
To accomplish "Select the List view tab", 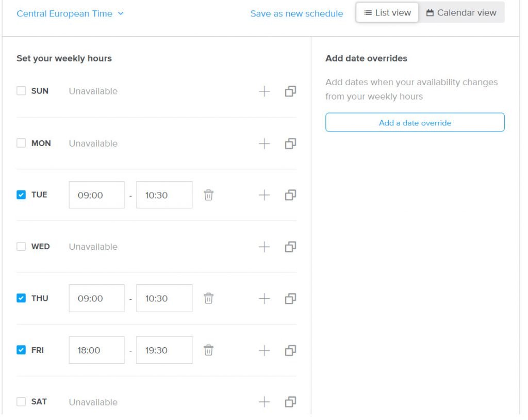I will tap(387, 13).
